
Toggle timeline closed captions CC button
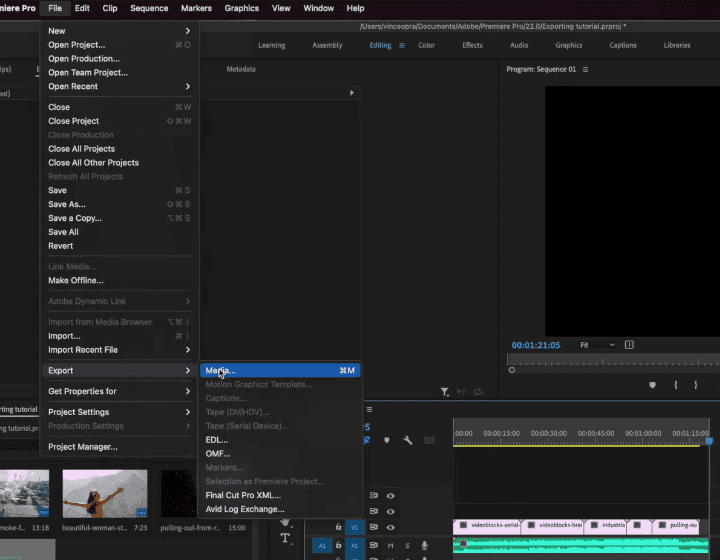point(429,440)
